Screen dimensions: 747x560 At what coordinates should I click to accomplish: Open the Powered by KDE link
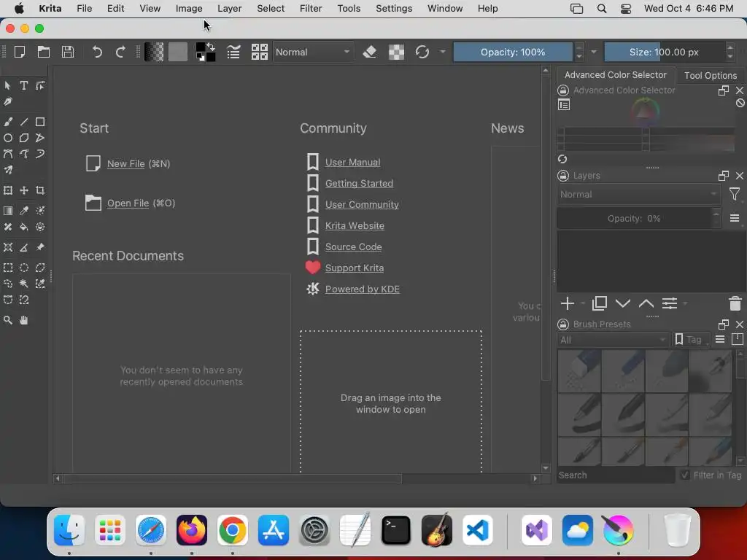click(362, 289)
